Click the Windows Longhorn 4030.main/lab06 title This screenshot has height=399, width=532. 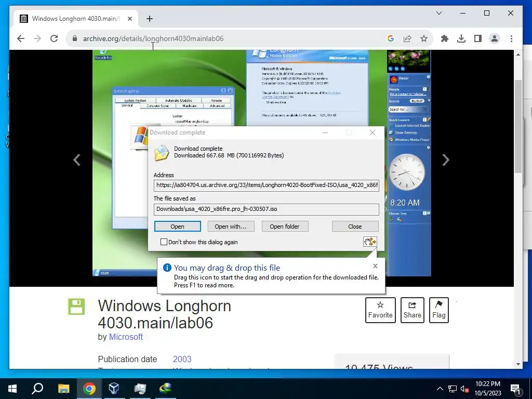coord(165,314)
